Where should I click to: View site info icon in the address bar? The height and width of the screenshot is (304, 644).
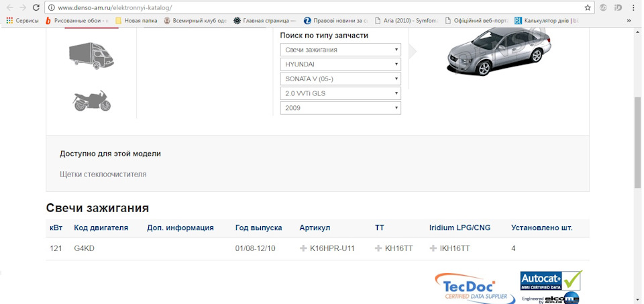click(x=52, y=7)
